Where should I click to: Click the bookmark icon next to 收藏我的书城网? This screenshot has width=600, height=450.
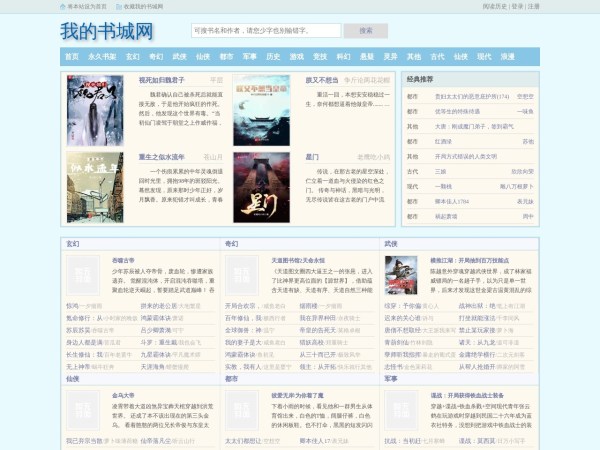pos(119,6)
